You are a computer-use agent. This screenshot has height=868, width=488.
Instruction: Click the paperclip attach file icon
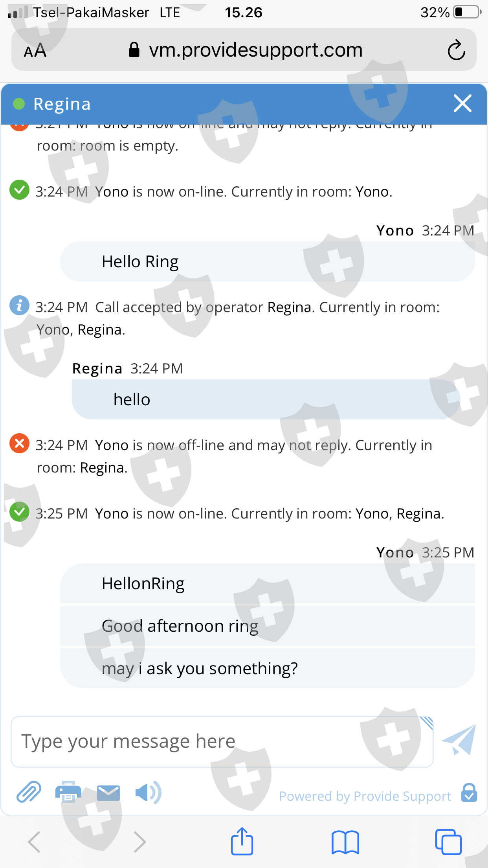tap(29, 792)
